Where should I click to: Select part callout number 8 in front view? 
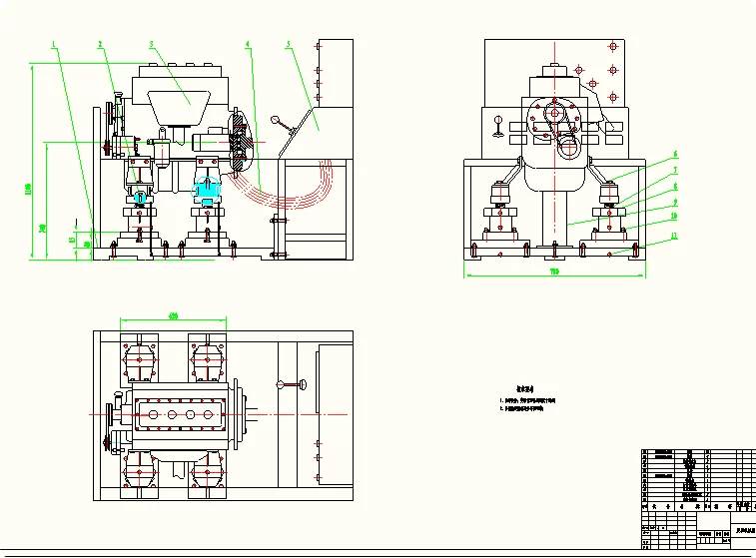[675, 186]
